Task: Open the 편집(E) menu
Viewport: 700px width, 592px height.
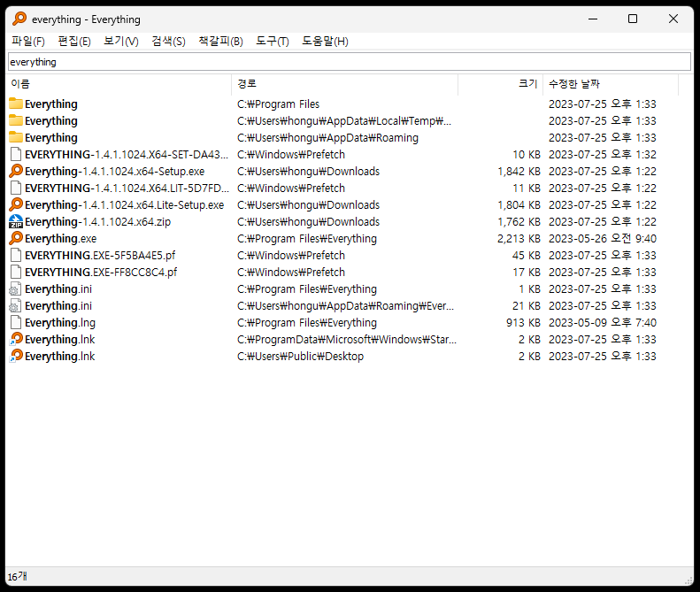Action: 74,42
